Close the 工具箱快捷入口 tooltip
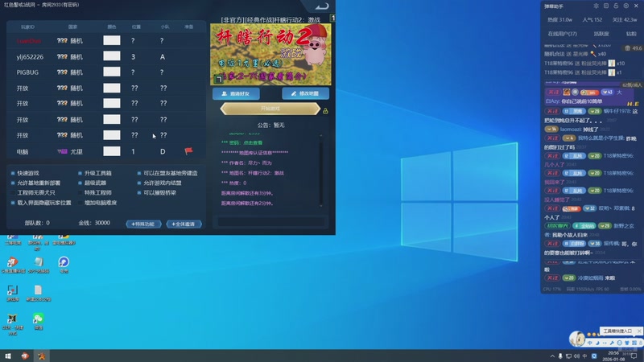 [x=639, y=331]
